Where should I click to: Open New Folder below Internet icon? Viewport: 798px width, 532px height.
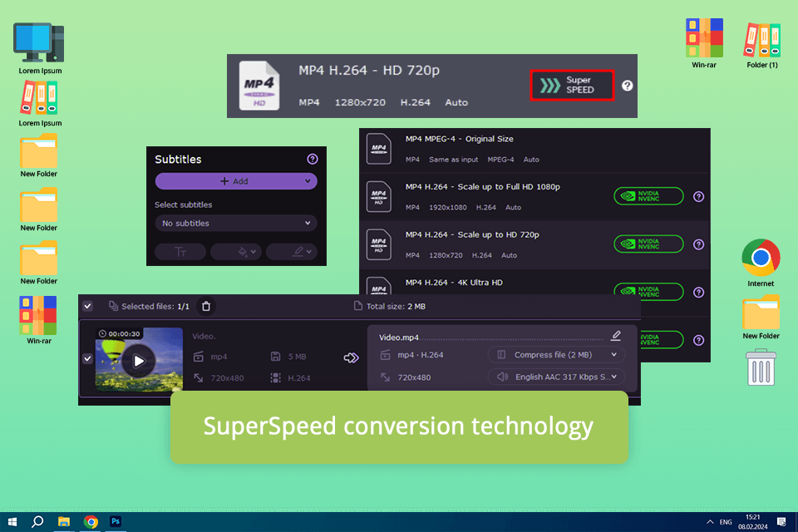pyautogui.click(x=761, y=318)
